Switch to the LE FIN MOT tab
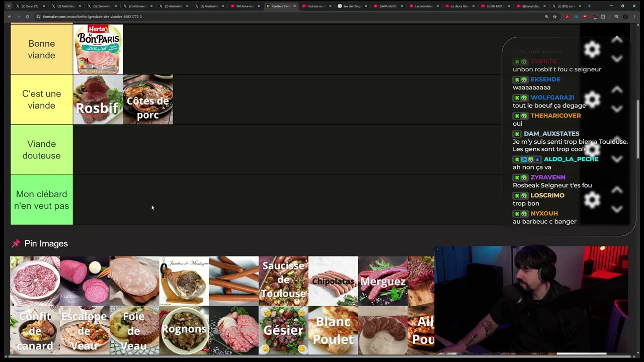The height and width of the screenshot is (362, 644). pos(496,6)
